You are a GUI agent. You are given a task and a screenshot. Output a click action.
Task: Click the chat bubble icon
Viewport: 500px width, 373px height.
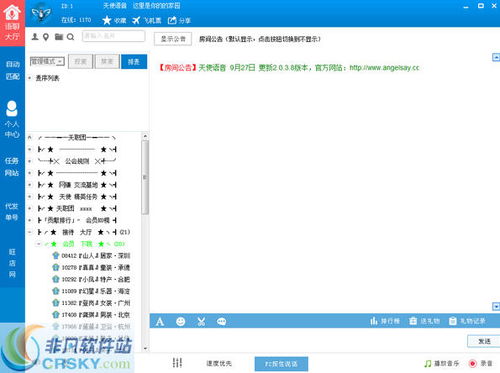point(221,321)
